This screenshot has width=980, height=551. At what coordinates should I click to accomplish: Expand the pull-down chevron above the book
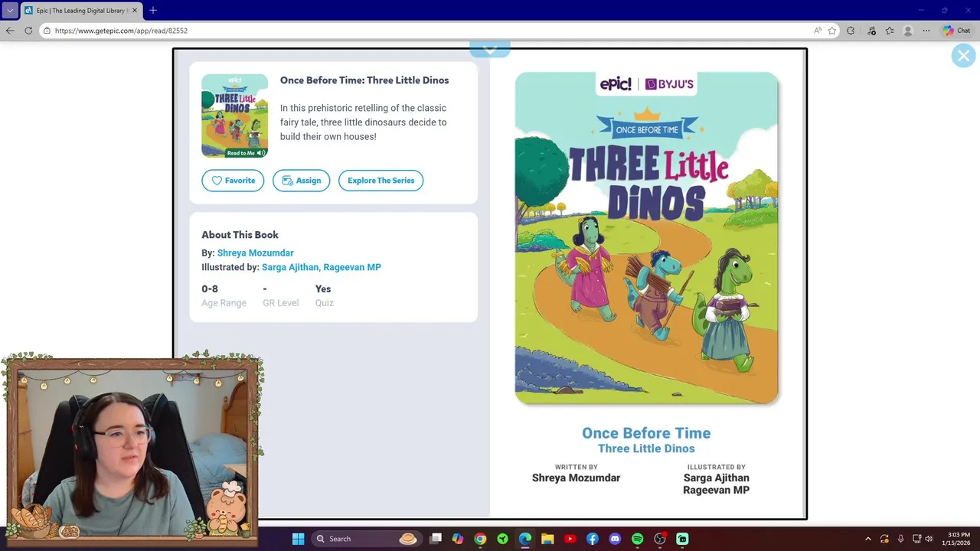(x=490, y=50)
